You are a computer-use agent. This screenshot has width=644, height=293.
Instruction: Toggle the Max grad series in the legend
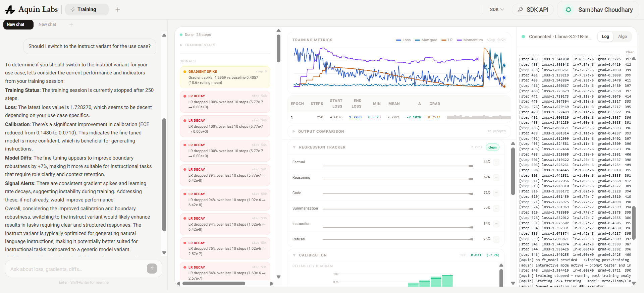click(x=426, y=40)
